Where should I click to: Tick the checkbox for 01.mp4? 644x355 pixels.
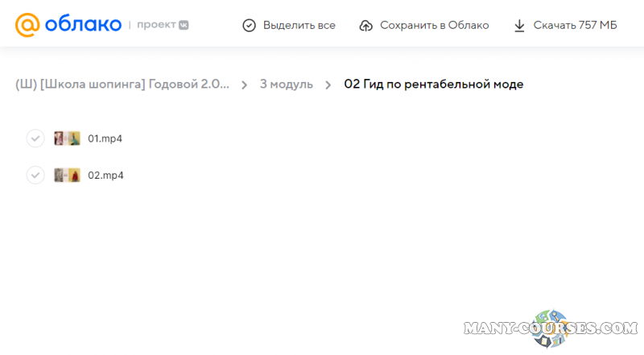point(35,138)
